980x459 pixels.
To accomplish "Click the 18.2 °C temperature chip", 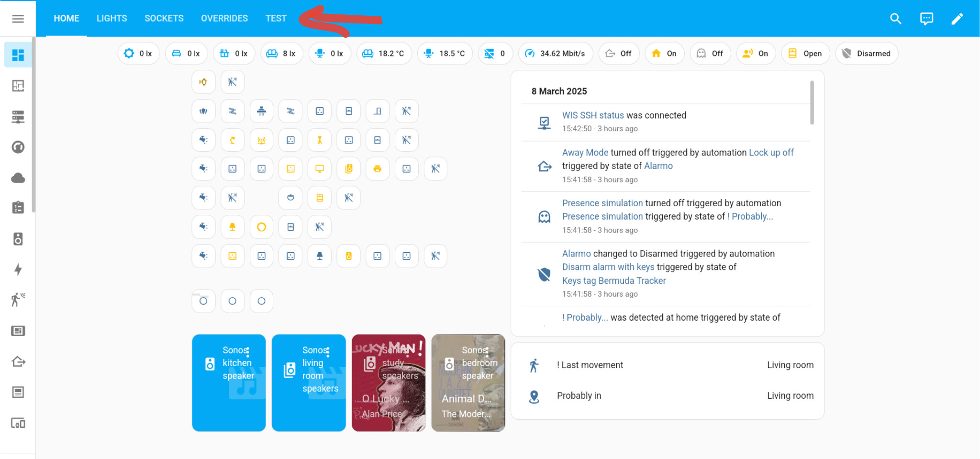I will pyautogui.click(x=384, y=53).
